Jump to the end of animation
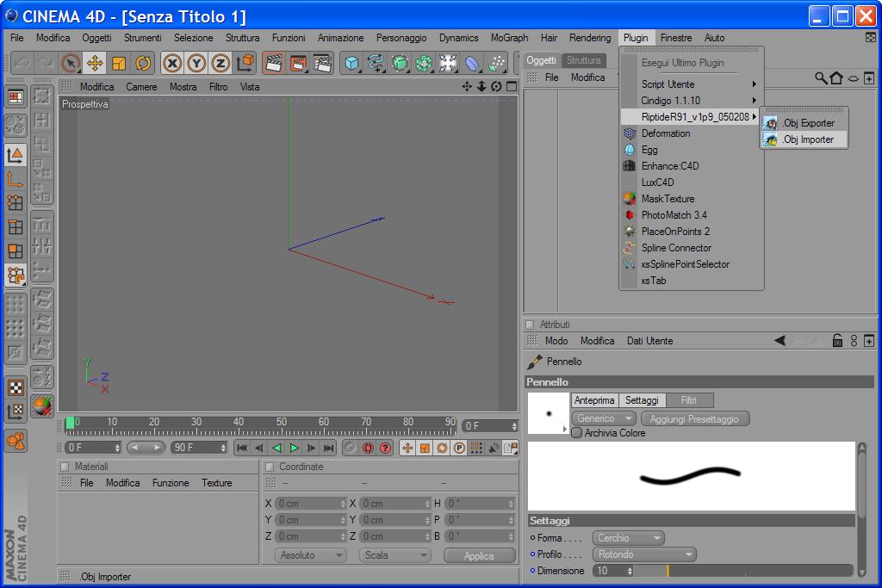 328,448
